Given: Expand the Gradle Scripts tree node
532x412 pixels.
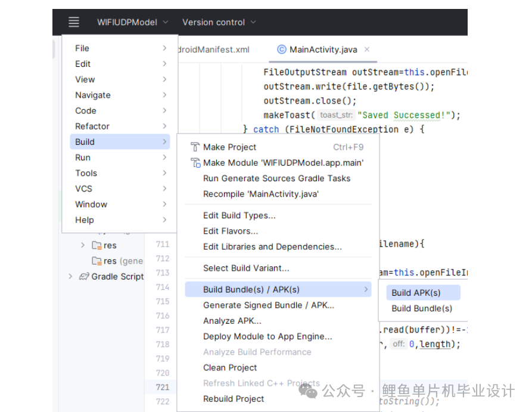Looking at the screenshot, I should pos(70,277).
